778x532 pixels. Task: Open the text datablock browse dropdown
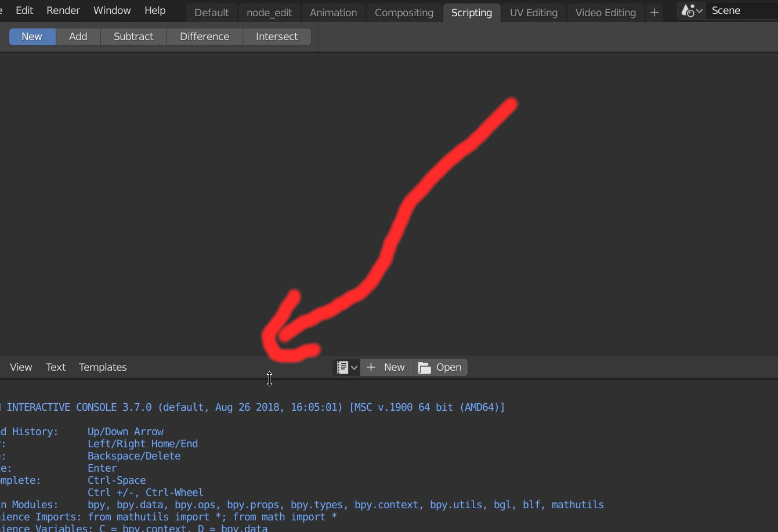(347, 367)
